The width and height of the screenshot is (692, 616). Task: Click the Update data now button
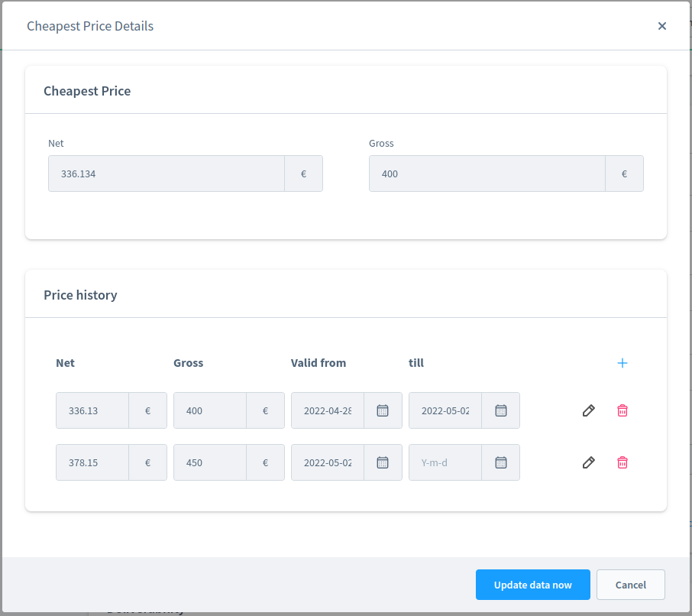point(532,585)
